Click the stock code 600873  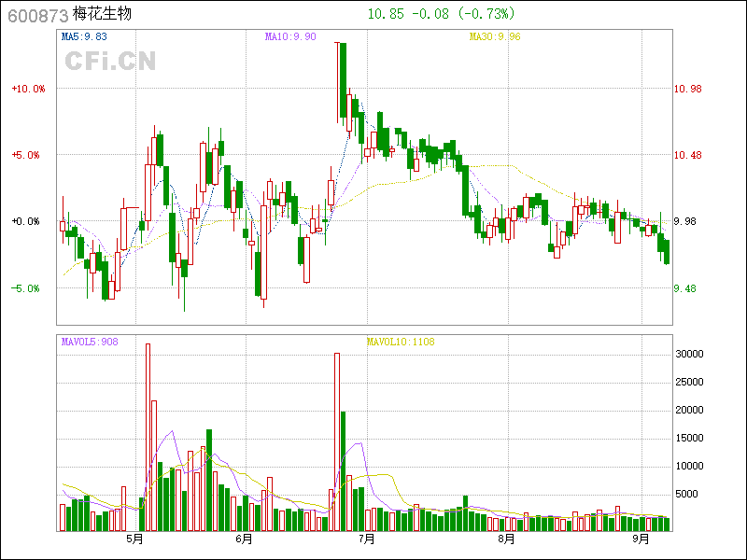click(34, 15)
